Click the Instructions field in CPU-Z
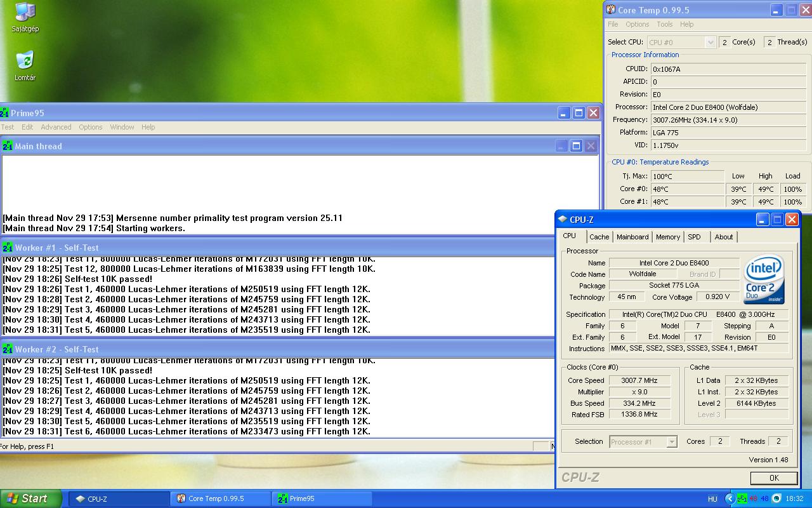Image resolution: width=812 pixels, height=508 pixels. (699, 348)
